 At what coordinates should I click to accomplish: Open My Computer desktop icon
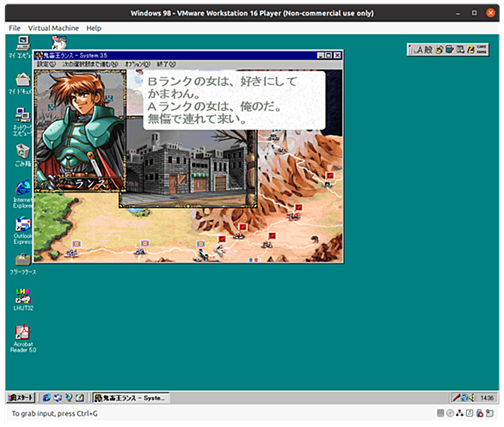click(x=22, y=43)
